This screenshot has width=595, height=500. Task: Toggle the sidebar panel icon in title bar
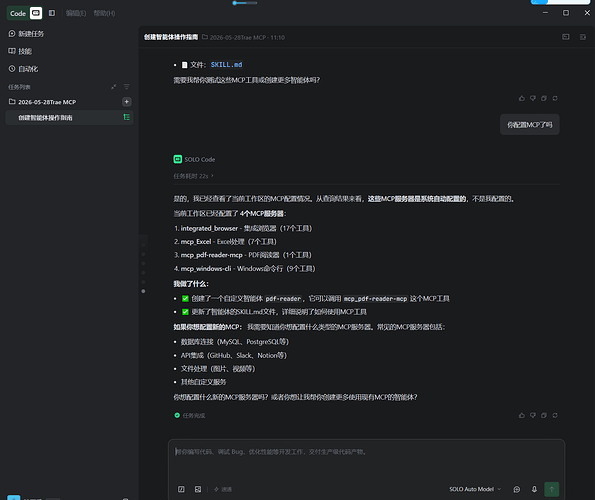coord(52,13)
